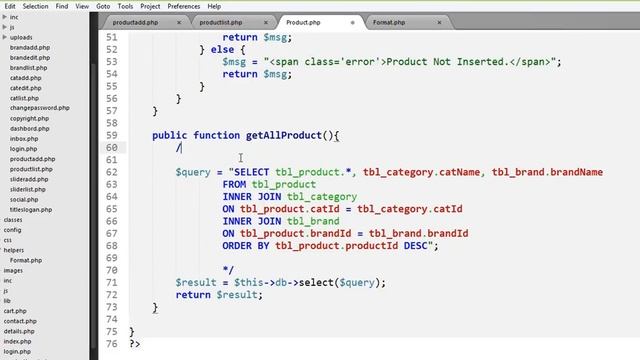
Task: Click on getAllProduct function name
Action: point(284,136)
